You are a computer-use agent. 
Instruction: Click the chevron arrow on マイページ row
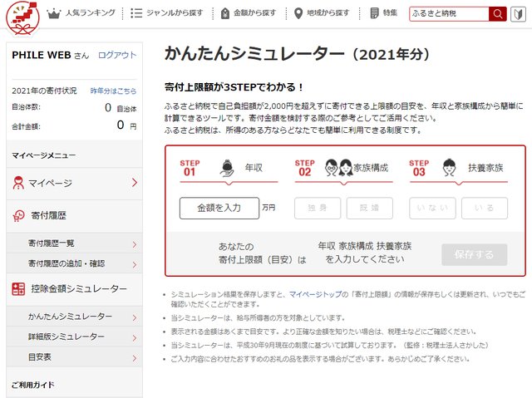[135, 183]
